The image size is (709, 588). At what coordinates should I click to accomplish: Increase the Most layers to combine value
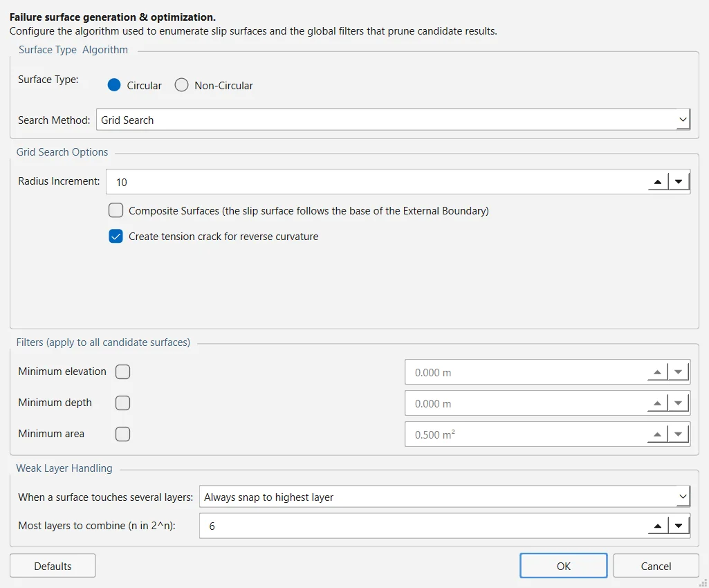pyautogui.click(x=658, y=526)
